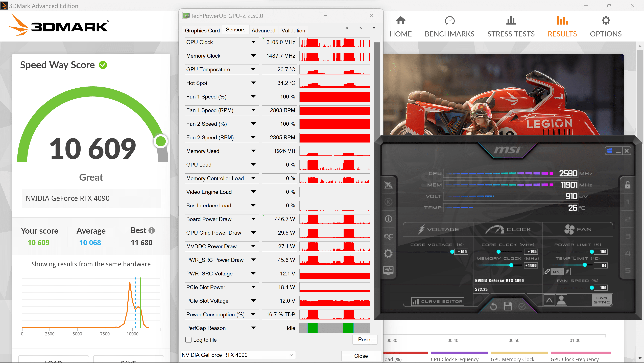Click the Reset button in GPU-Z
The image size is (644, 363).
coord(365,340)
